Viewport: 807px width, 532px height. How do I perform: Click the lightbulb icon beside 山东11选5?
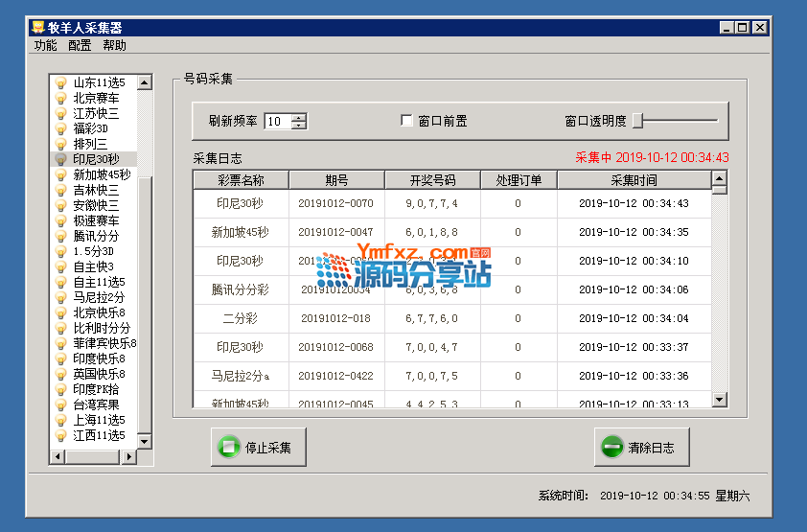click(x=61, y=82)
